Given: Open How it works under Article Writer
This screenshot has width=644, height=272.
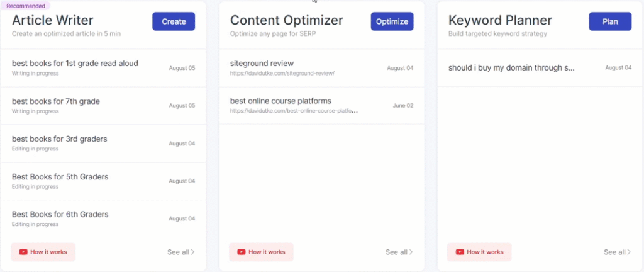Looking at the screenshot, I should (43, 252).
